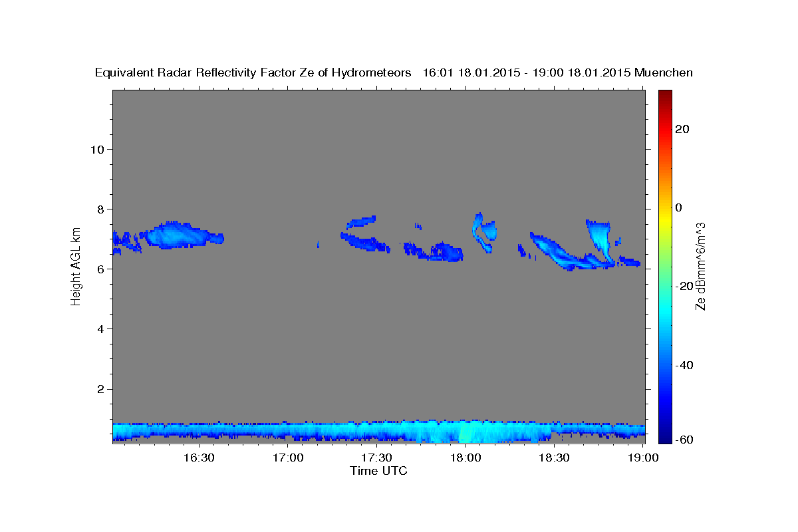Click the 19:00 time tick label
This screenshot has height=532, width=798.
point(643,458)
